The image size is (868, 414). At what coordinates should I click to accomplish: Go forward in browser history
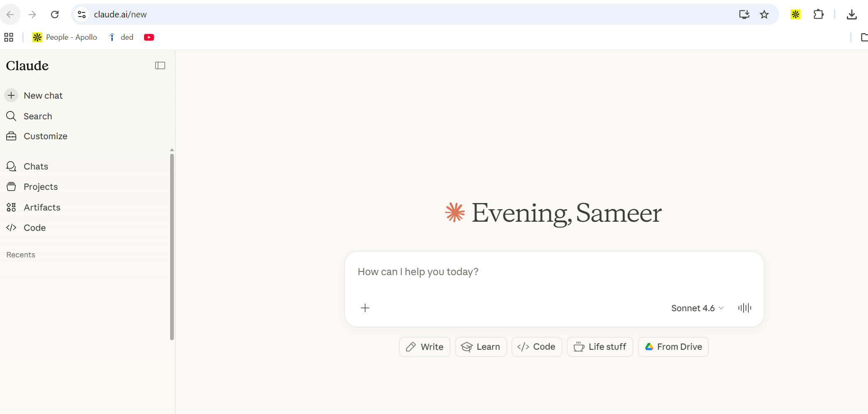pyautogui.click(x=32, y=15)
